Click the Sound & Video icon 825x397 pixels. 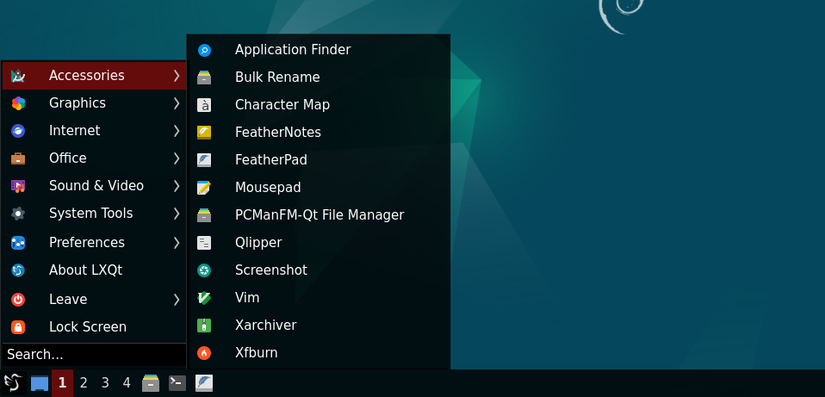pyautogui.click(x=18, y=186)
